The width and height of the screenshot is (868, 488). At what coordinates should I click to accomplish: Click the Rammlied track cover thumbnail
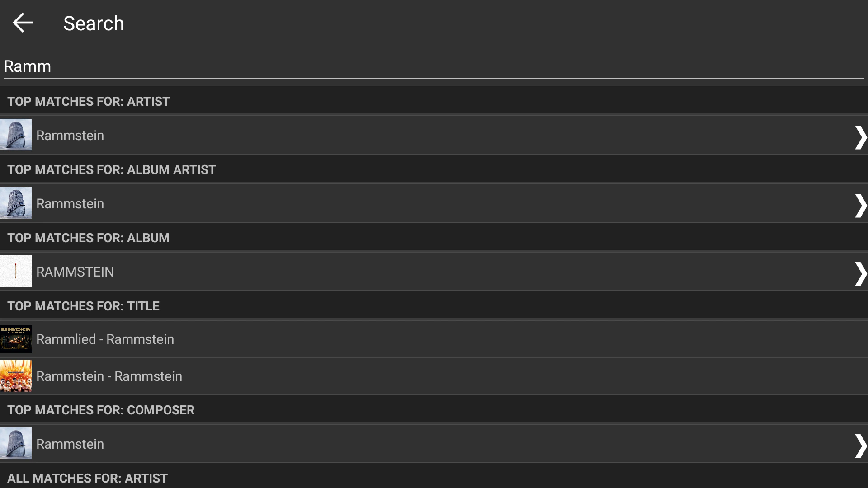[x=16, y=339]
